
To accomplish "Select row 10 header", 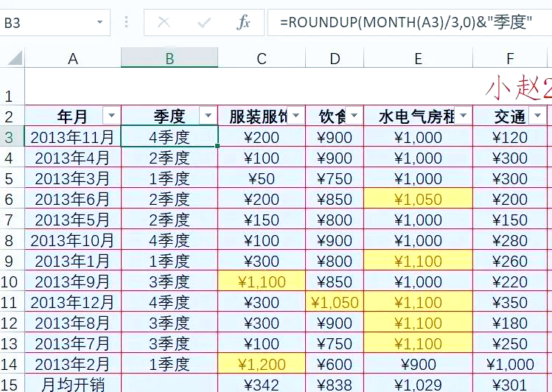I will pyautogui.click(x=12, y=281).
